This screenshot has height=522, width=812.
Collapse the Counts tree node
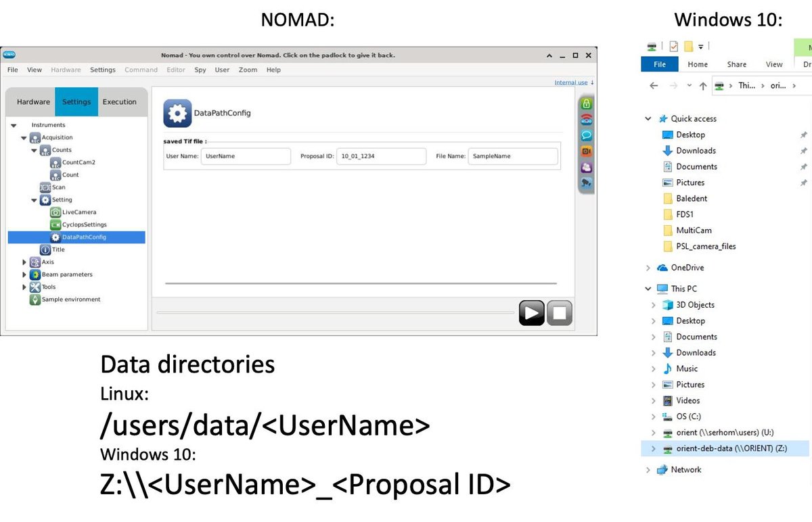[x=35, y=151]
